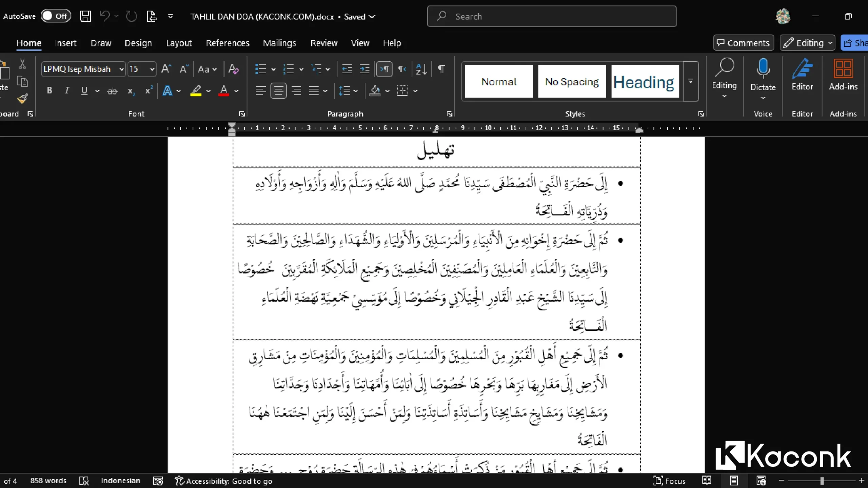Image resolution: width=868 pixels, height=488 pixels.
Task: Open the Layout ribbon tab
Action: click(x=179, y=43)
